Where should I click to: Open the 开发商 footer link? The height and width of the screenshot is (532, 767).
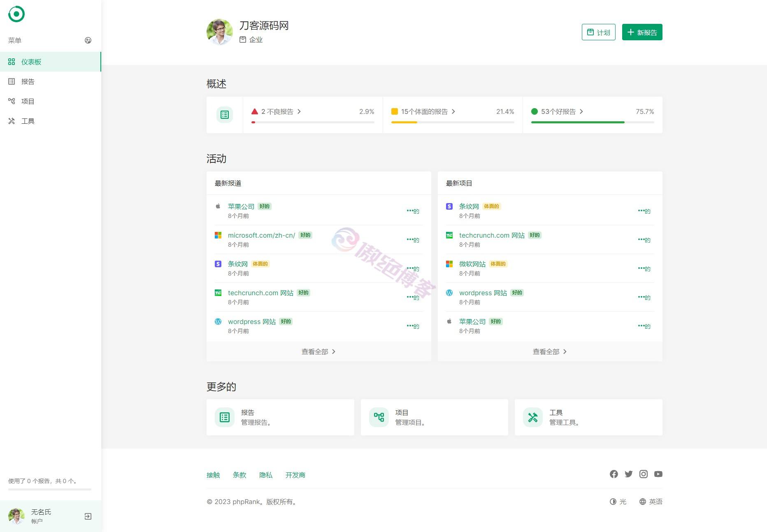point(295,475)
